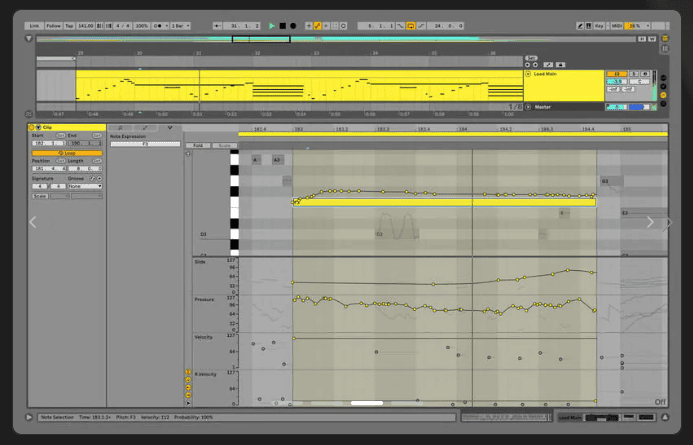693x445 pixels.
Task: Click the Tap tempo button
Action: [x=69, y=26]
